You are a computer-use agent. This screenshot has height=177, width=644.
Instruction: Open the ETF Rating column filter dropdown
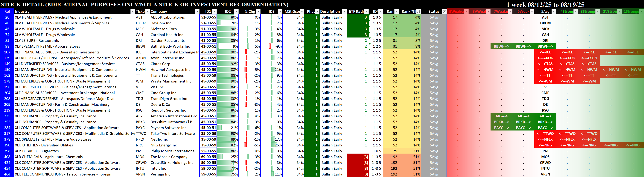point(366,11)
